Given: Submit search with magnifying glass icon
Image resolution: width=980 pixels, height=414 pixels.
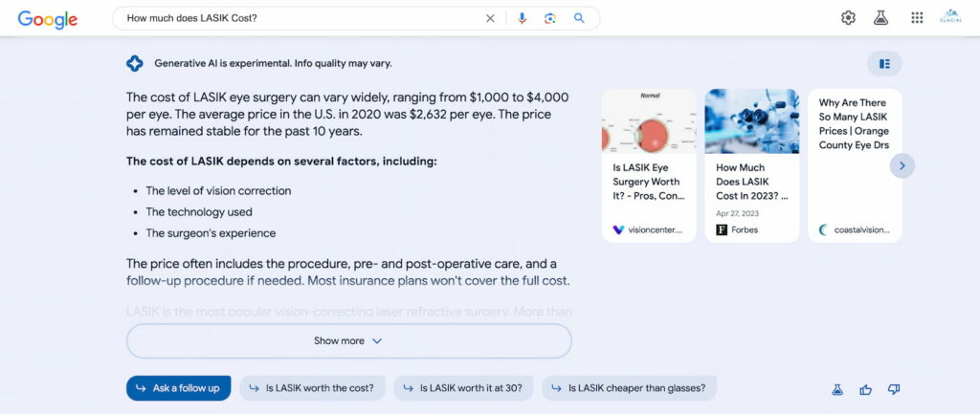Looking at the screenshot, I should point(579,18).
